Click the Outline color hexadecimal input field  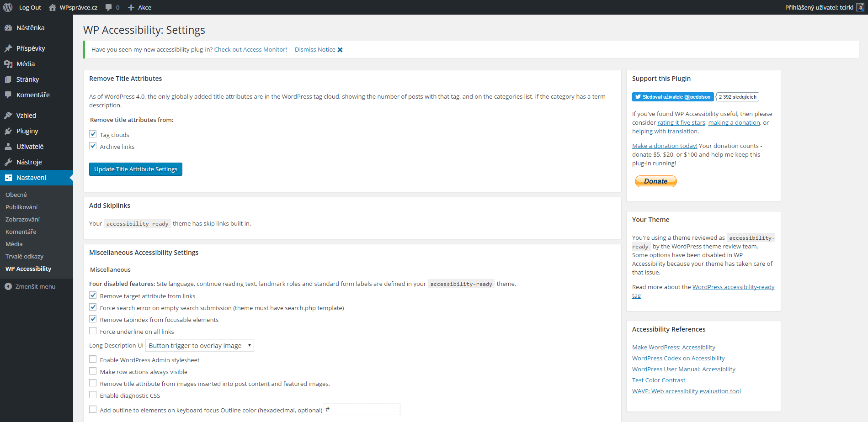coord(362,409)
